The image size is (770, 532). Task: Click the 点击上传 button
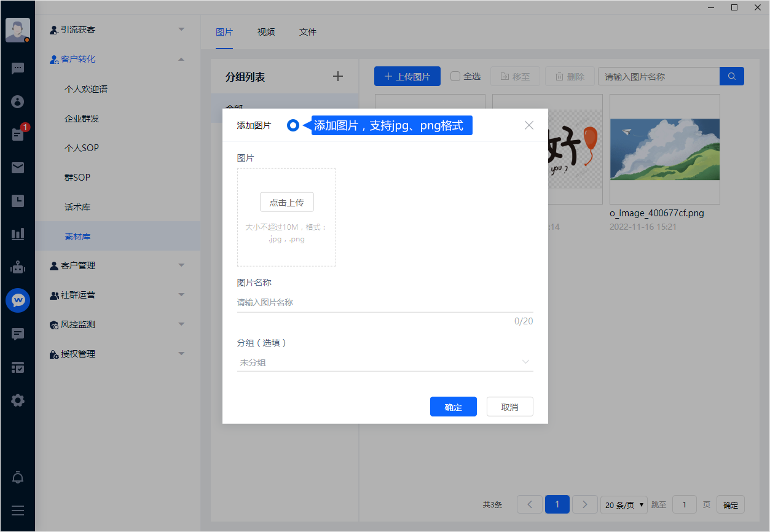[x=286, y=203]
